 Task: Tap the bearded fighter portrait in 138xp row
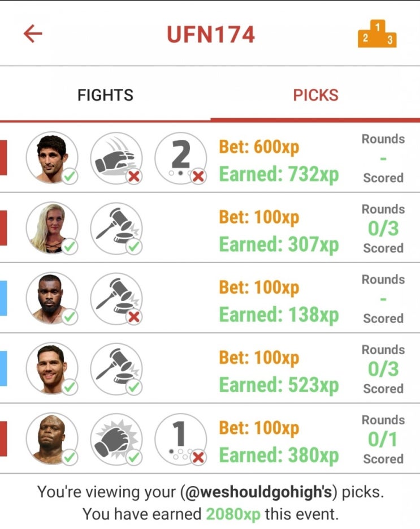[52, 299]
